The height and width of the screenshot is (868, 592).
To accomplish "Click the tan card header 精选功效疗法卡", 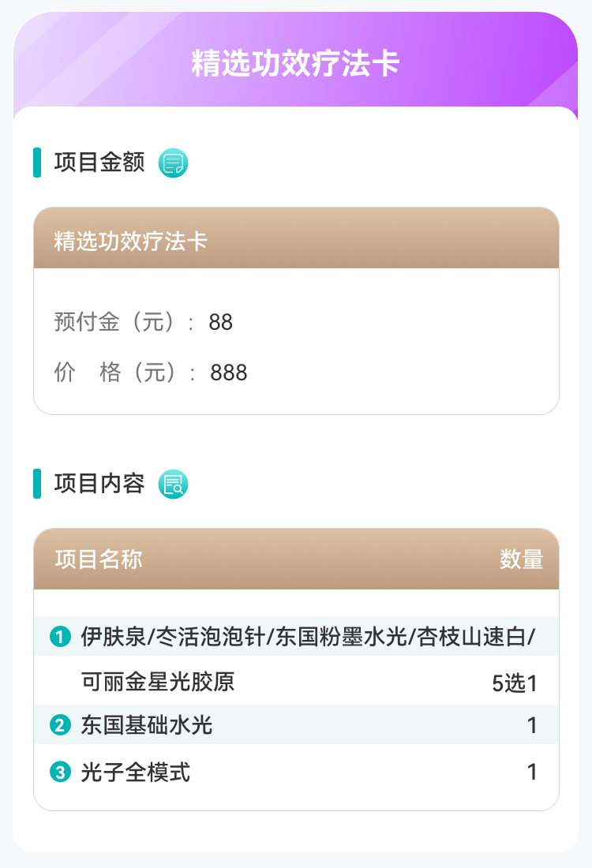I will [x=131, y=241].
